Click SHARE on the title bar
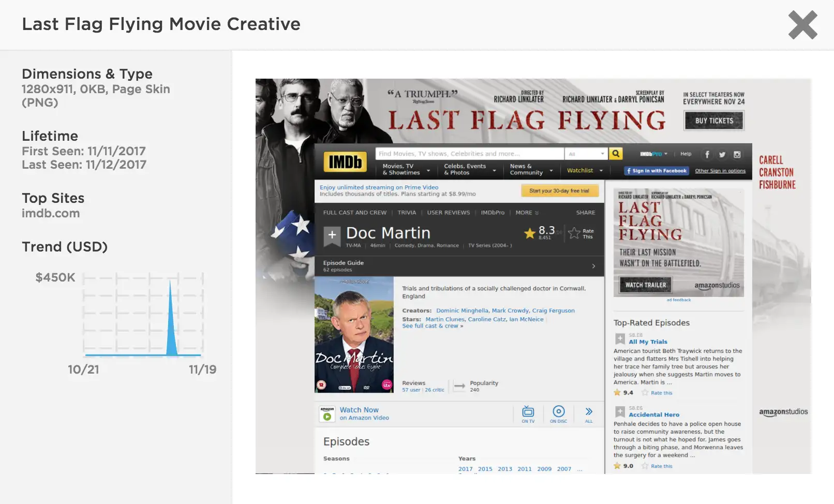Screen dimensions: 834x504 586,213
